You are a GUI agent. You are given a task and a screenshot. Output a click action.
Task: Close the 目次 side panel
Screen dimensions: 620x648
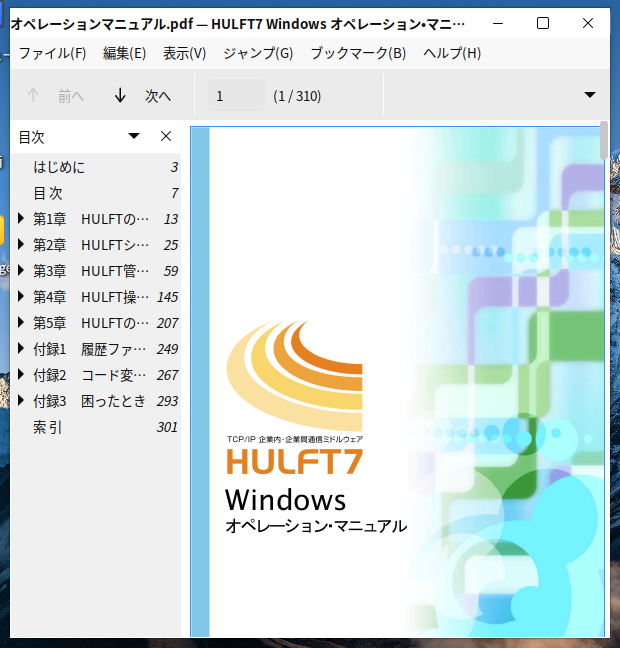pos(166,136)
